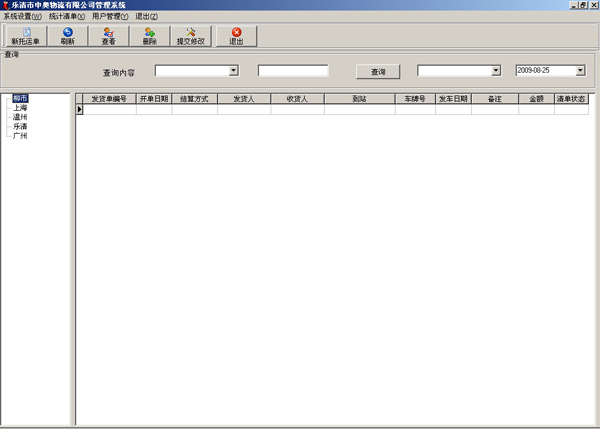Open the 2009-08-25 date picker dropdown
Screen dimensions: 600x429
coord(580,71)
